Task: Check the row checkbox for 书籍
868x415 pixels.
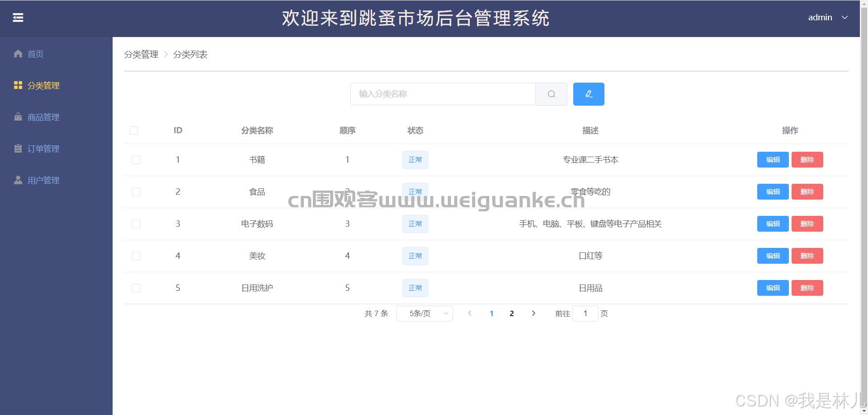Action: click(x=136, y=160)
